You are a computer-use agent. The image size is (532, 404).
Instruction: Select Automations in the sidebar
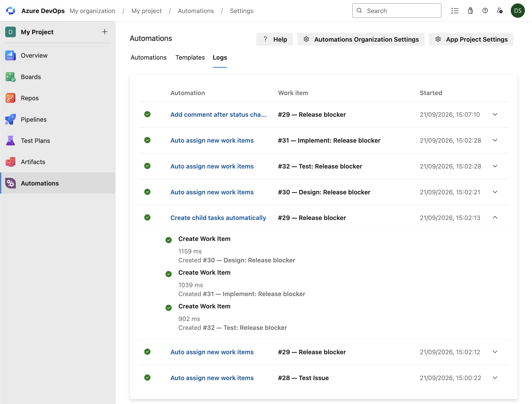pos(58,183)
